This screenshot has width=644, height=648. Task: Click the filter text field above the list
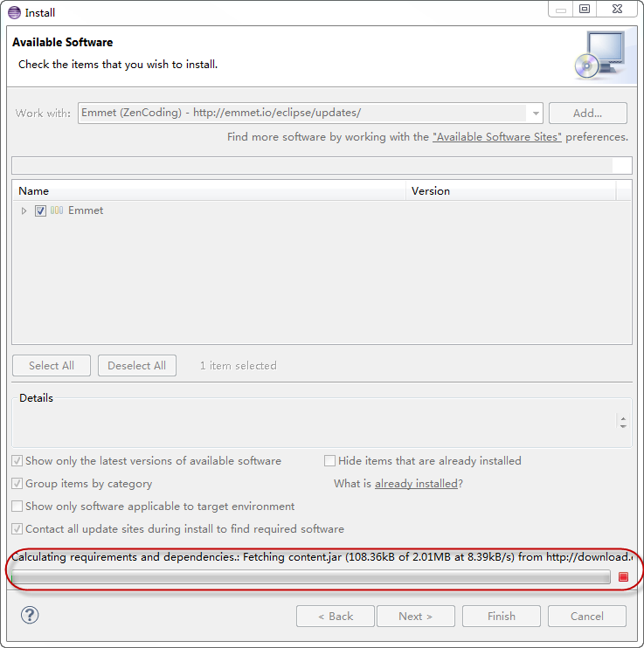tap(322, 165)
